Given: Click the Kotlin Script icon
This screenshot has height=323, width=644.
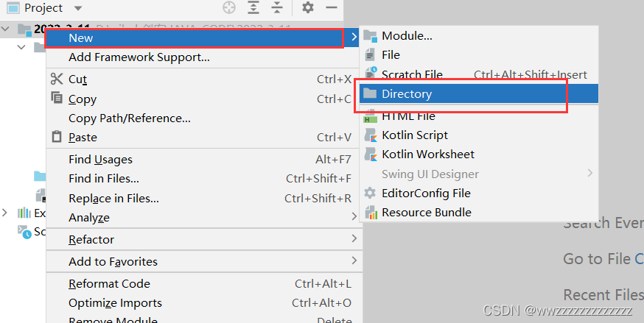Looking at the screenshot, I should click(x=371, y=135).
